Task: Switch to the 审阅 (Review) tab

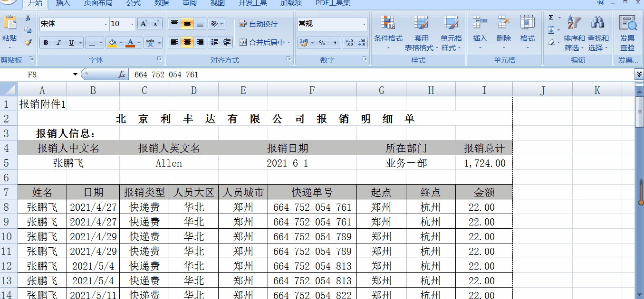Action: tap(190, 3)
